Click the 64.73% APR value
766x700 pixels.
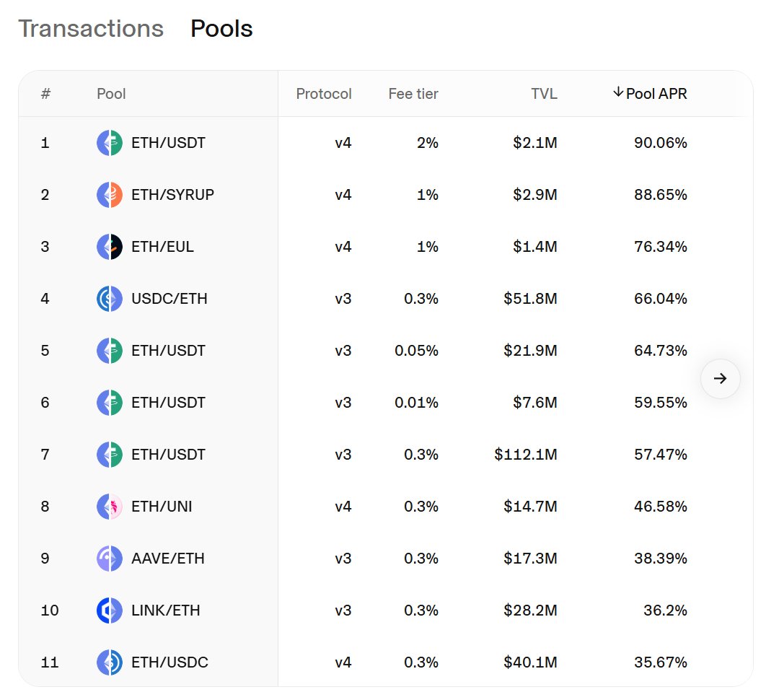(661, 351)
